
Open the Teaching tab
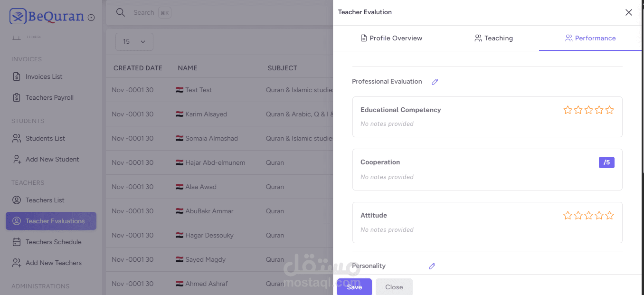coord(493,38)
